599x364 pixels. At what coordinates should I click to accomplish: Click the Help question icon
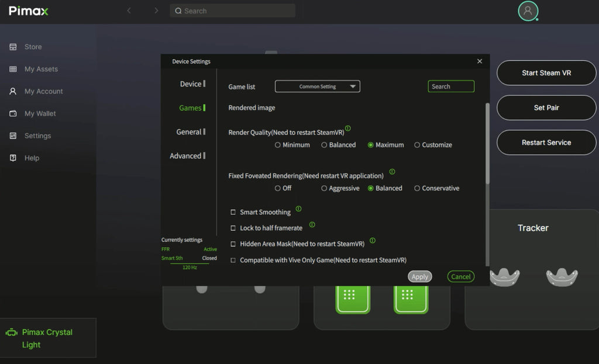click(13, 158)
